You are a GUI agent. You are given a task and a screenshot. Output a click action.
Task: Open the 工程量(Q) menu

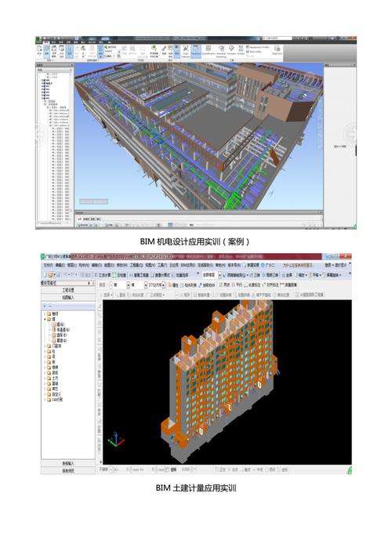(x=136, y=265)
